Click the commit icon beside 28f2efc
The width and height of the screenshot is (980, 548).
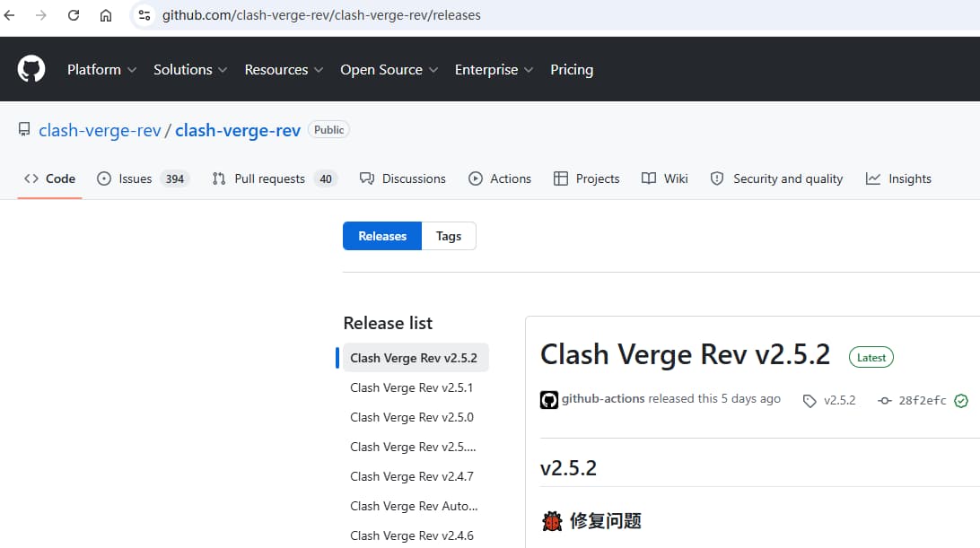coord(884,401)
